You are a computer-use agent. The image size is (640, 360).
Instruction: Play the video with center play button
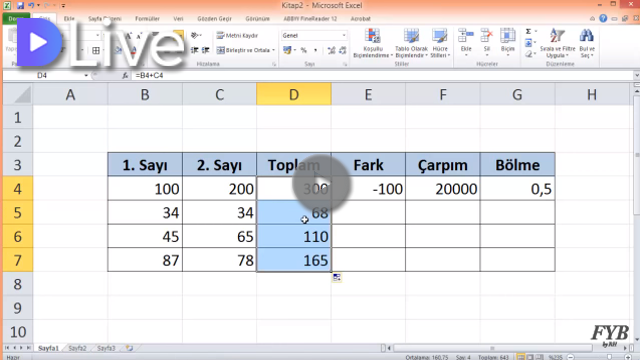pyautogui.click(x=322, y=184)
